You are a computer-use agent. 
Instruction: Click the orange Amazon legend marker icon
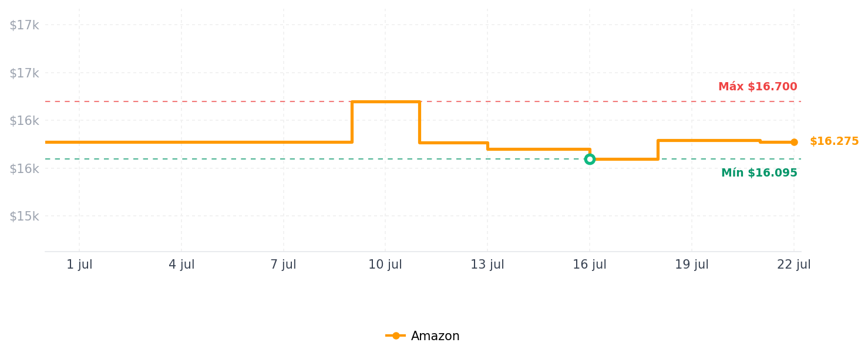pos(395,336)
